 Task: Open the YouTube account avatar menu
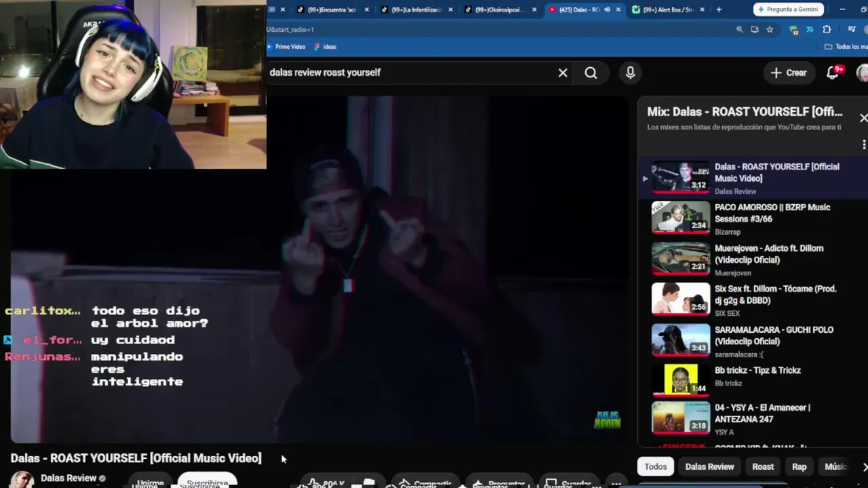[x=863, y=73]
